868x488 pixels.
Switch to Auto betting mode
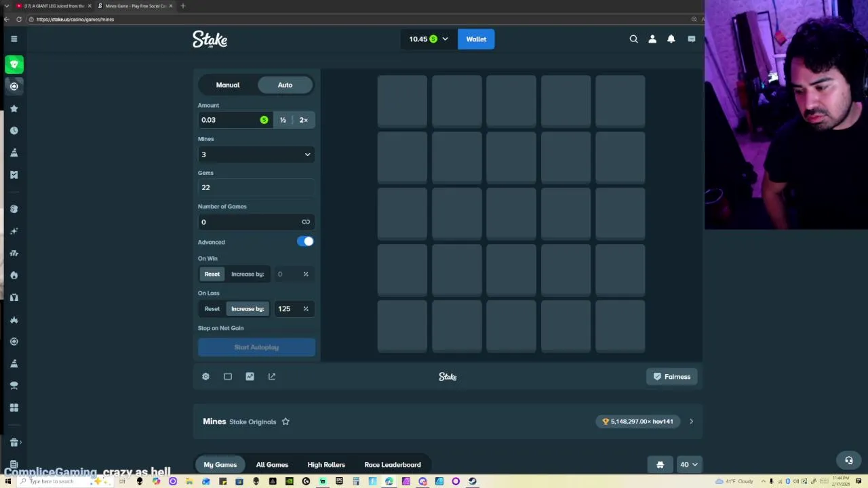pyautogui.click(x=285, y=85)
